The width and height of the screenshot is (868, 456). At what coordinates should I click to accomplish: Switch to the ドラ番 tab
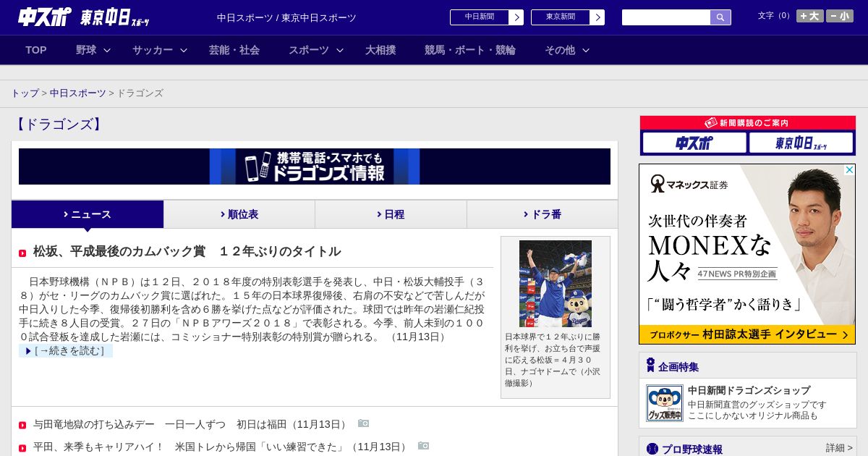542,214
